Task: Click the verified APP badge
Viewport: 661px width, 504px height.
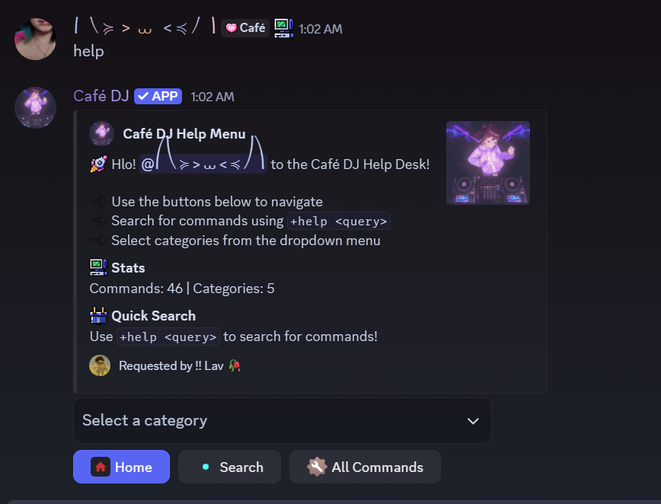Action: (158, 96)
